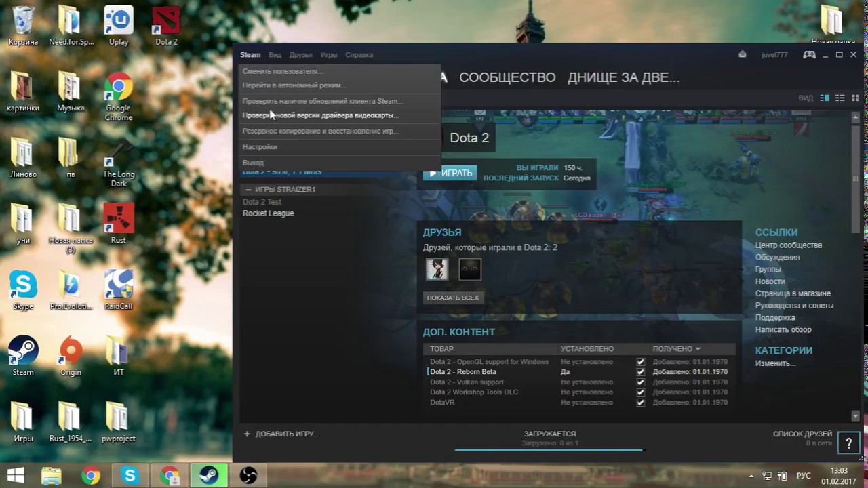Open Origin desktop shortcut
The height and width of the screenshot is (488, 868).
pyautogui.click(x=71, y=356)
